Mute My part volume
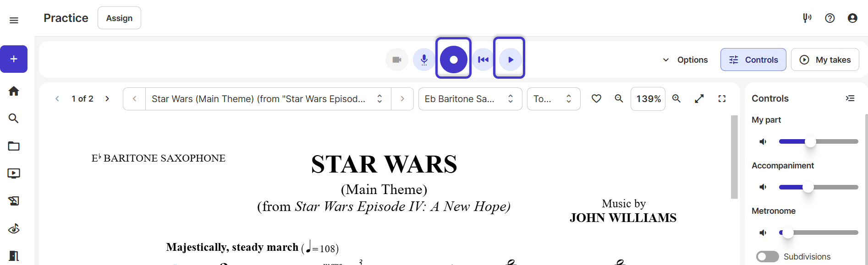The height and width of the screenshot is (265, 868). point(763,141)
